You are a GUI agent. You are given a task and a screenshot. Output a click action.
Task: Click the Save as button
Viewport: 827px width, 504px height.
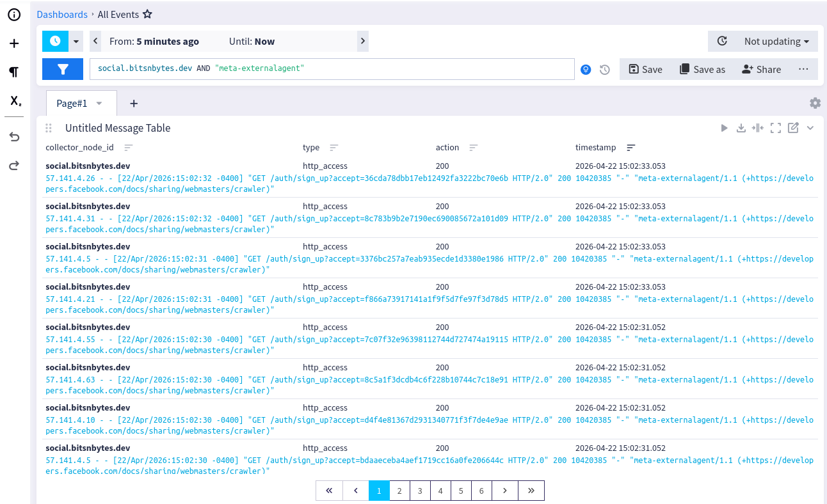[x=702, y=69]
